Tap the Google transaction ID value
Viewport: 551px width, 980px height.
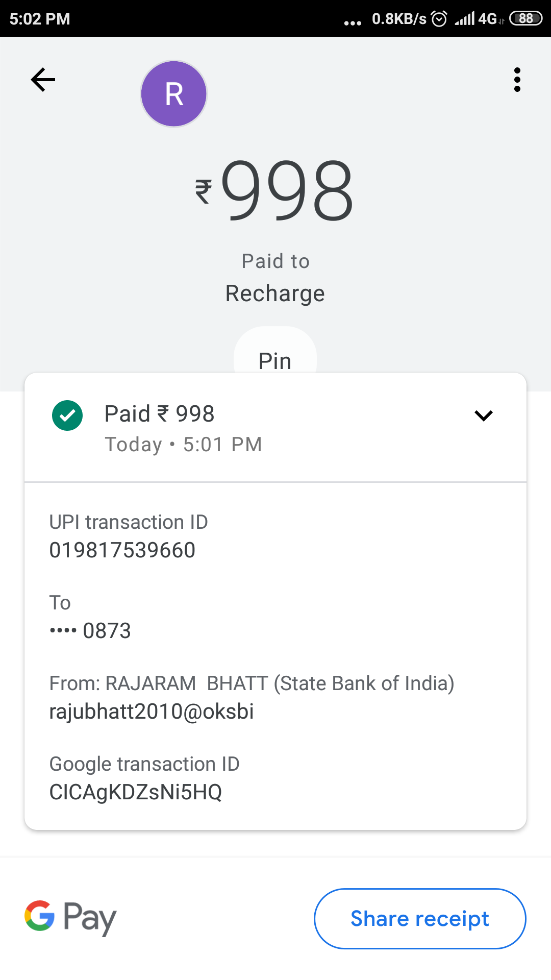pyautogui.click(x=136, y=792)
